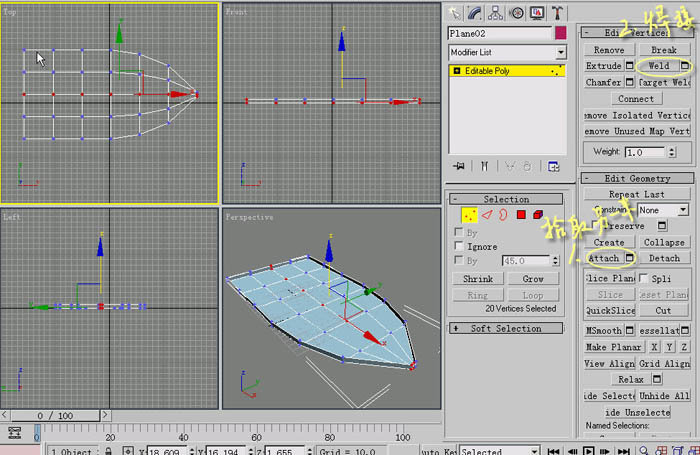Viewport: 700px width, 455px height.
Task: Click the Weight value field
Action: [x=646, y=152]
